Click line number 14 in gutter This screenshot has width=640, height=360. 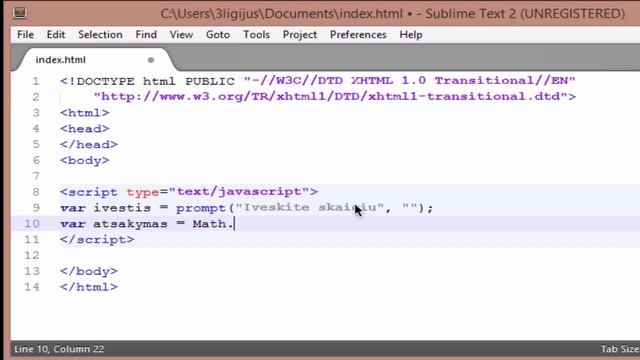[32, 287]
